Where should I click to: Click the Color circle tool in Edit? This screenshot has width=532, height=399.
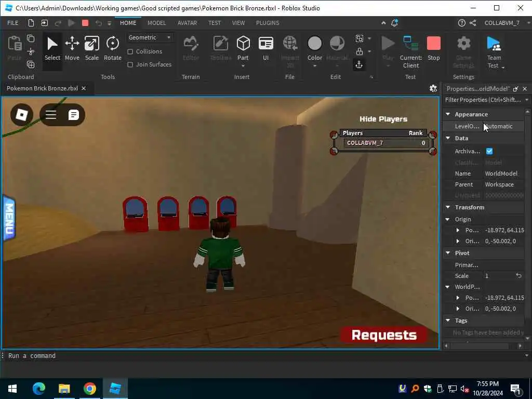(x=314, y=44)
